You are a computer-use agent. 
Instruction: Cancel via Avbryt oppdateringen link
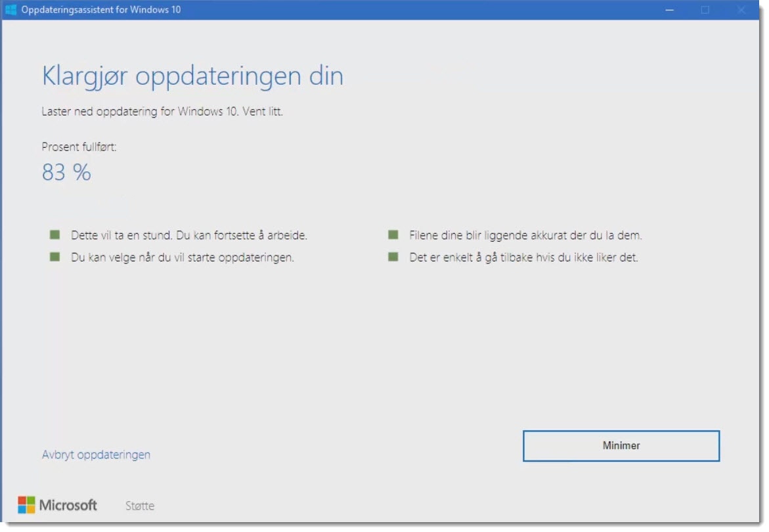coord(96,454)
